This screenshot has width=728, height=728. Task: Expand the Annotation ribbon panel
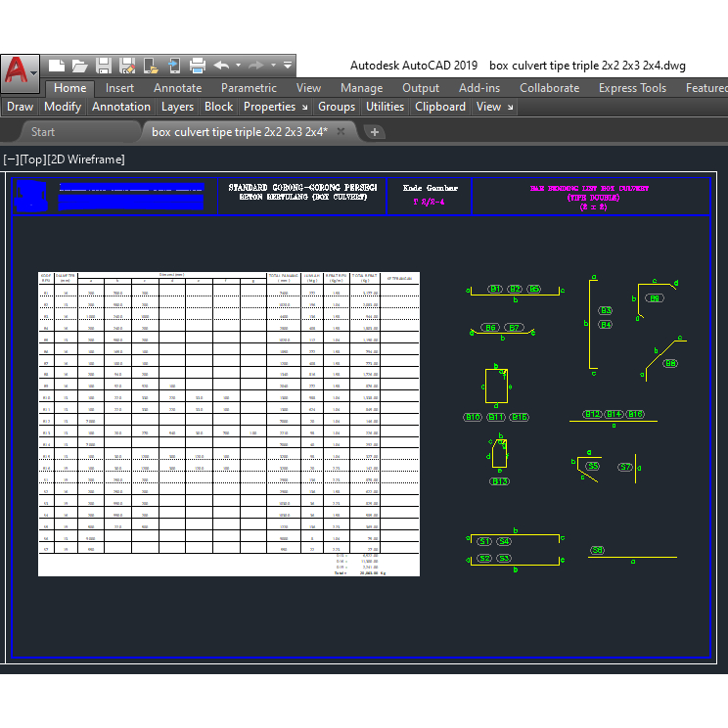(121, 107)
